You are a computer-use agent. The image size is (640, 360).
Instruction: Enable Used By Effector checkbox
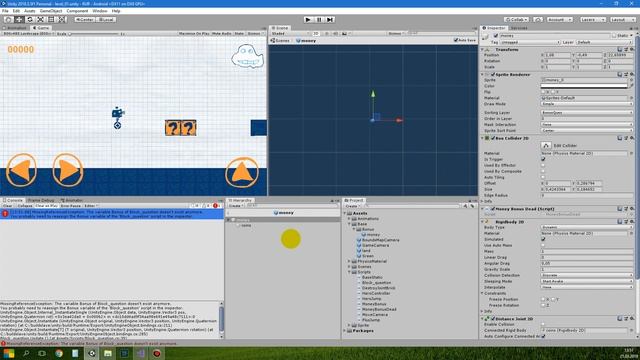543,165
